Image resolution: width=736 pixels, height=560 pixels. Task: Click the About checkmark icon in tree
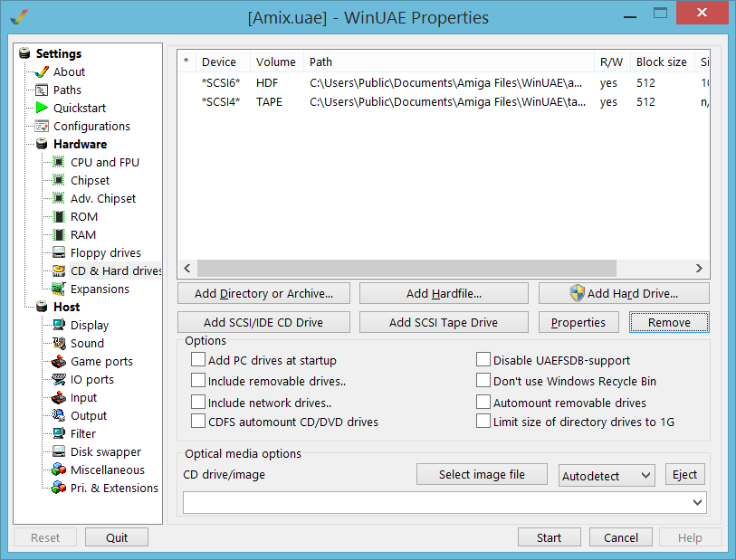point(42,71)
